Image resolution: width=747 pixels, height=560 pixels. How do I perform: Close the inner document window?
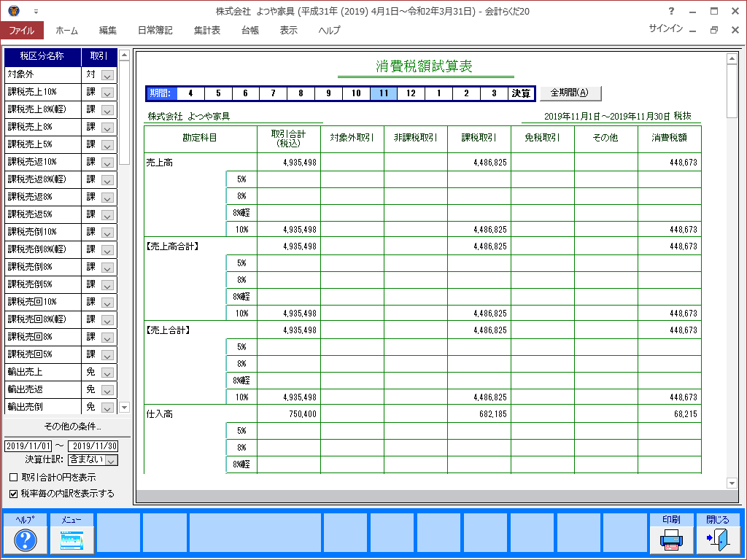[x=735, y=30]
